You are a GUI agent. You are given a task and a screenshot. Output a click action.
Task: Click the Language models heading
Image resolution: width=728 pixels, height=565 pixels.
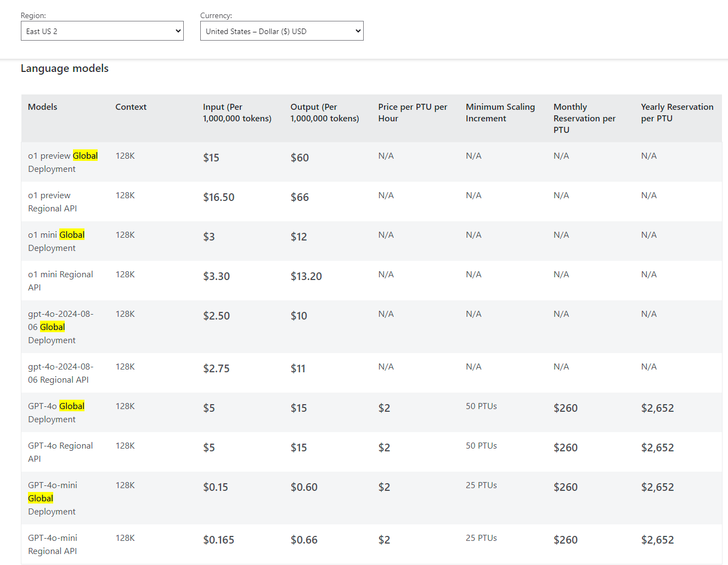coord(65,68)
